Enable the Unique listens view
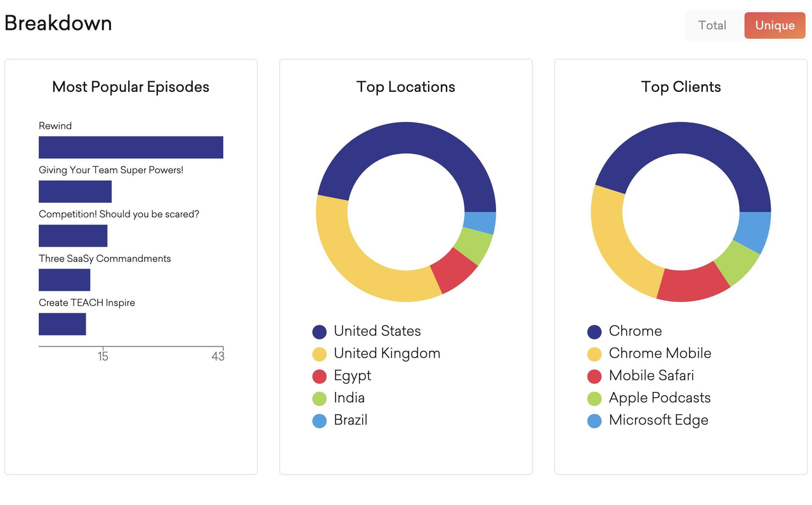Viewport: 812px width, 505px height. pyautogui.click(x=775, y=25)
